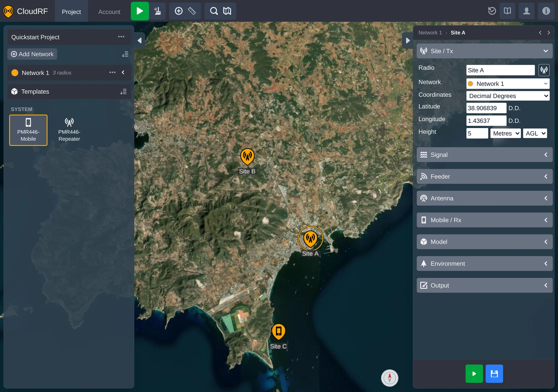Click the Add Network button
558x392 pixels.
[x=32, y=54]
